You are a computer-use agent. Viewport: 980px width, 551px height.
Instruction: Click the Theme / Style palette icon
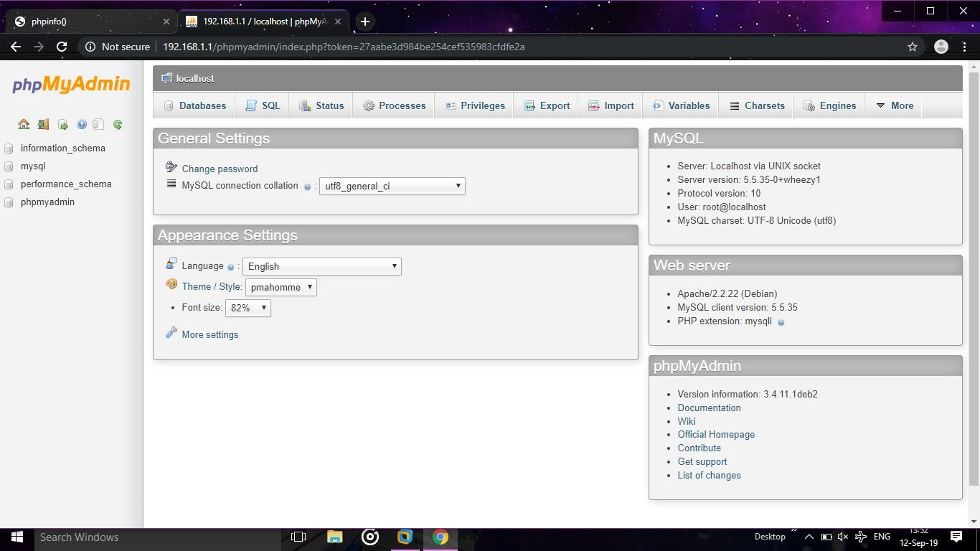[171, 284]
